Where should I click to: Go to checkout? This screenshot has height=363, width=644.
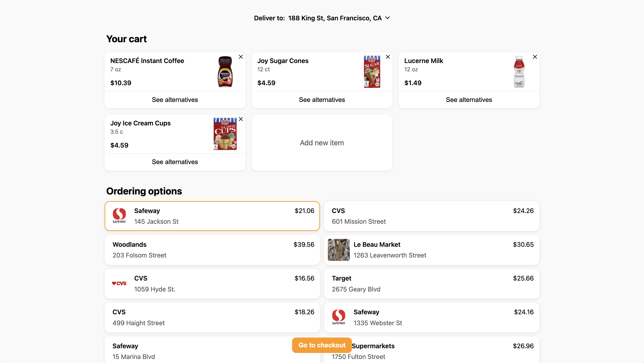click(322, 345)
